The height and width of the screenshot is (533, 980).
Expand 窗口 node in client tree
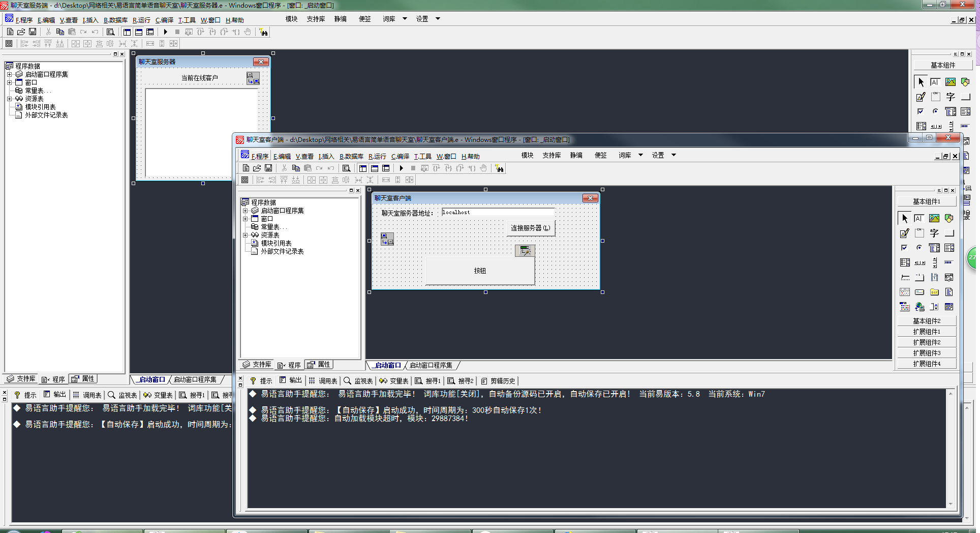point(245,219)
